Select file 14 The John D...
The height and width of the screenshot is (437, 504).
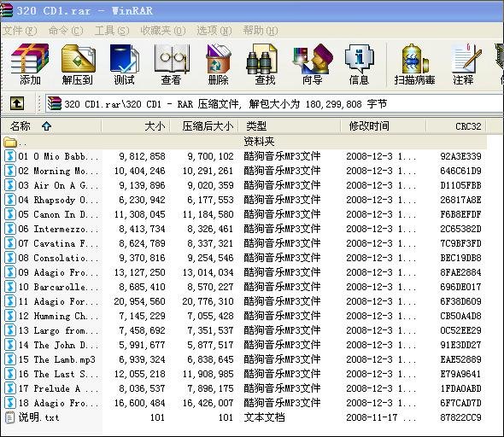[58, 345]
